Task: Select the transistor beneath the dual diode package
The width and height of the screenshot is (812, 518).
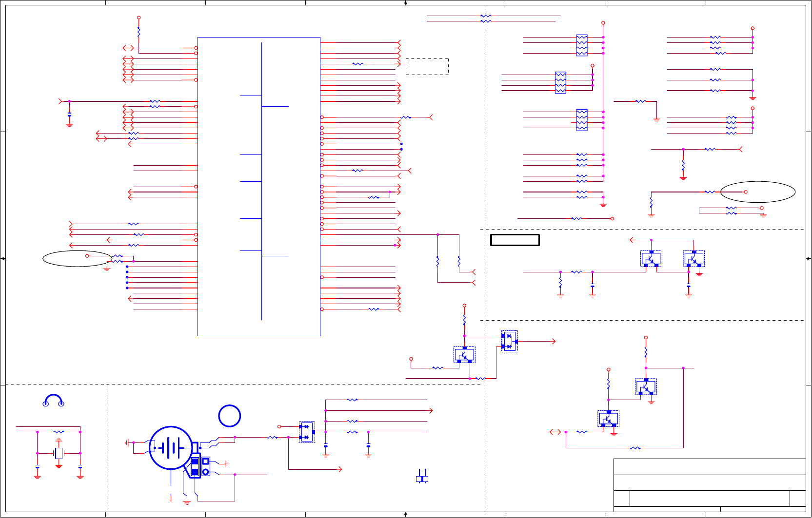Action: [464, 355]
